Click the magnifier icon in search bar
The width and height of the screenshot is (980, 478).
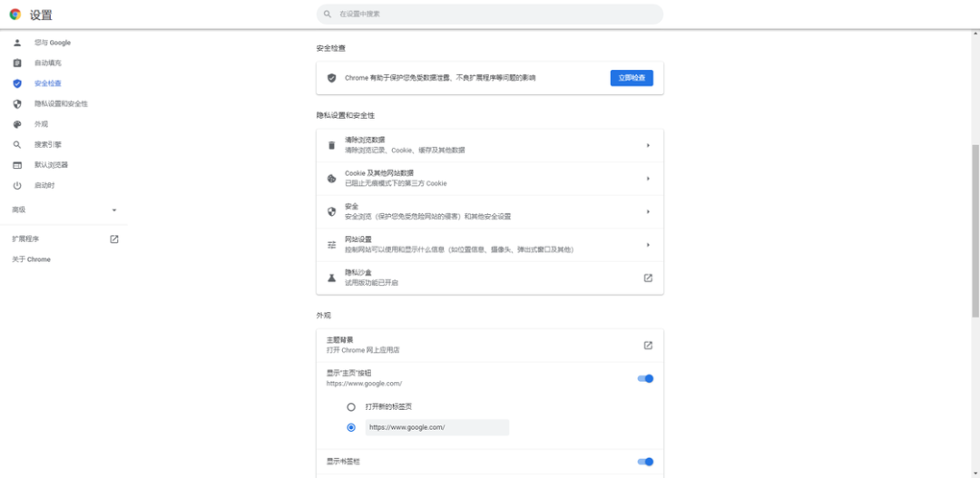(328, 14)
